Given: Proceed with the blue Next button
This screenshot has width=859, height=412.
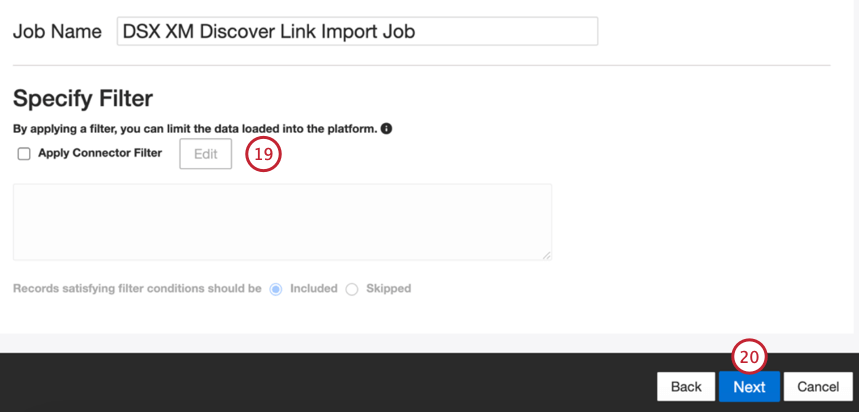Looking at the screenshot, I should click(749, 387).
